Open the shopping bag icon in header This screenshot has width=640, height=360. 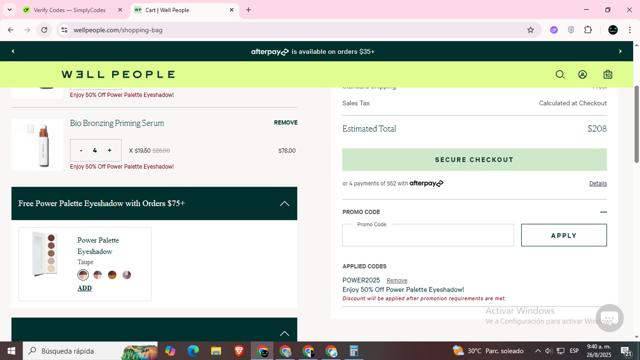pyautogui.click(x=608, y=74)
